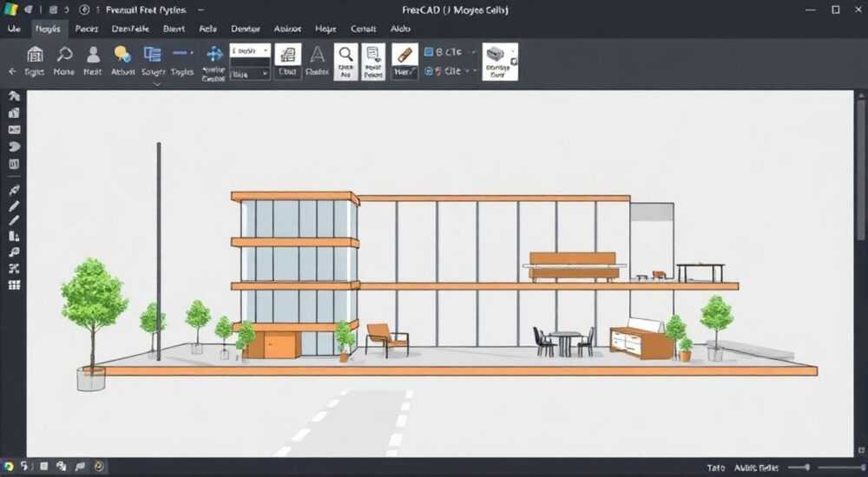Viewport: 868px width, 477px height.
Task: Click the magnifier icon labeled None
Action: 64,55
